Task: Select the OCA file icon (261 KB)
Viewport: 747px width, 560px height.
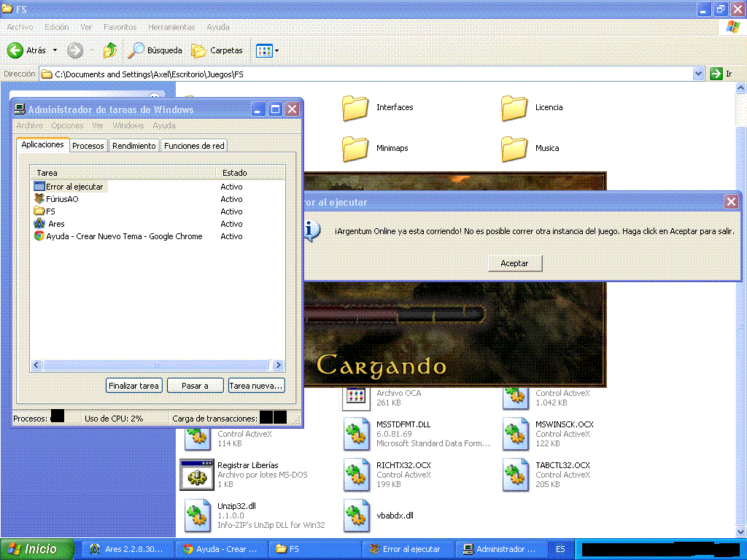Action: pos(356,398)
